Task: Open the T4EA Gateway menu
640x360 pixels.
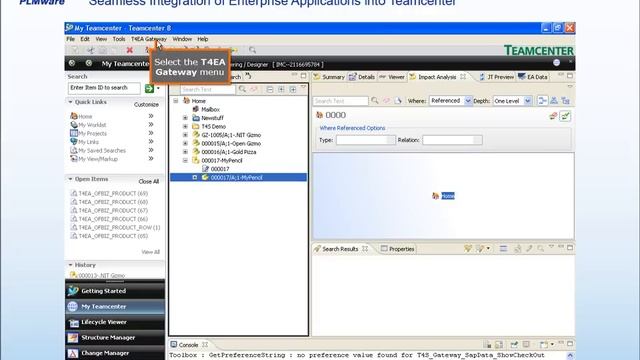Action: click(x=149, y=39)
